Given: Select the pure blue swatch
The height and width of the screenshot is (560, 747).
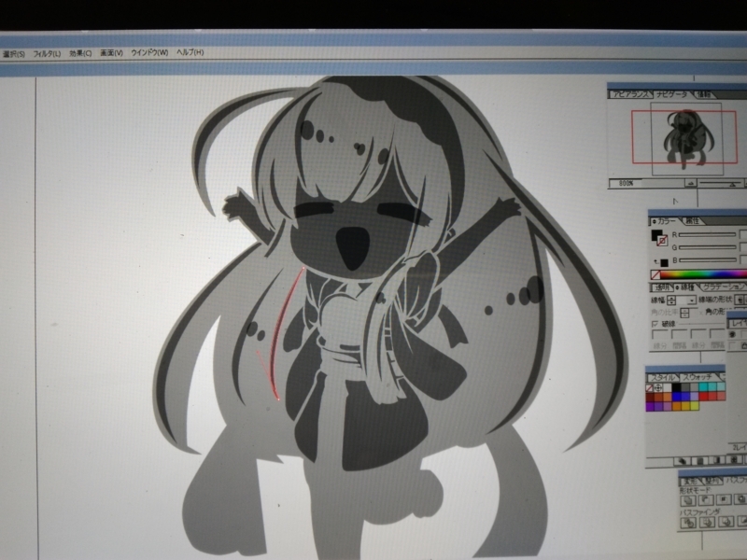Looking at the screenshot, I should [x=676, y=397].
